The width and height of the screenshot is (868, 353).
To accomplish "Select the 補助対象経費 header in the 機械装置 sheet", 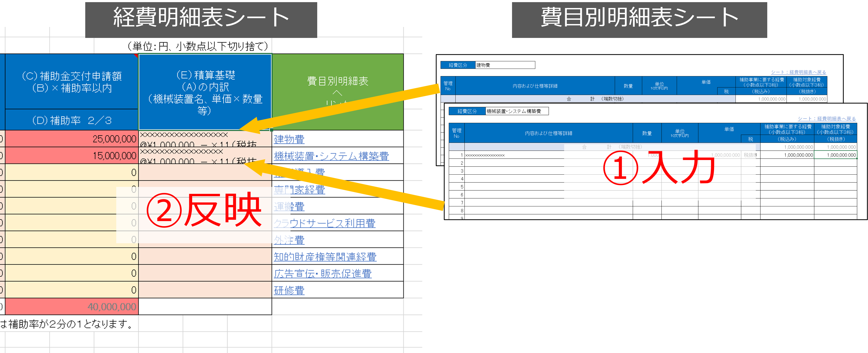I will [836, 129].
